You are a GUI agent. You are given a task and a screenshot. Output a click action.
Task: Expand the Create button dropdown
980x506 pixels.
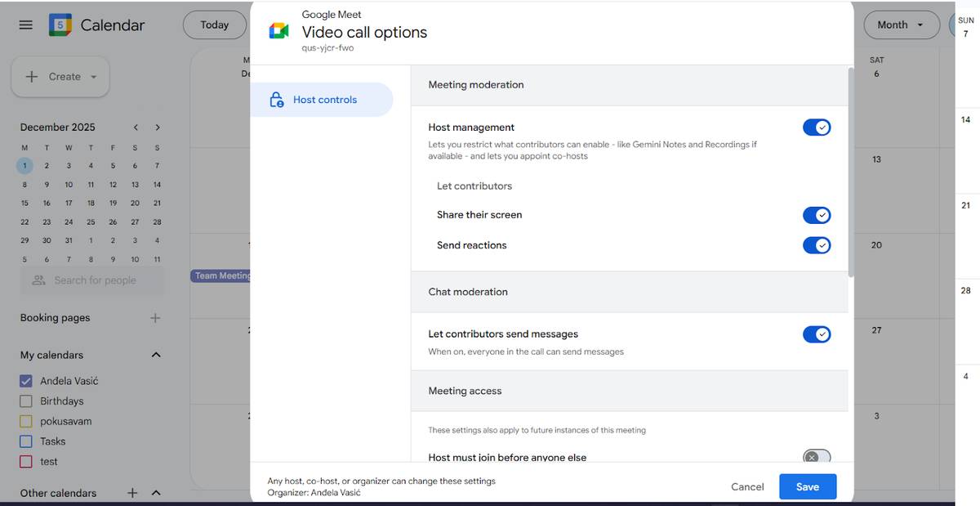click(93, 77)
